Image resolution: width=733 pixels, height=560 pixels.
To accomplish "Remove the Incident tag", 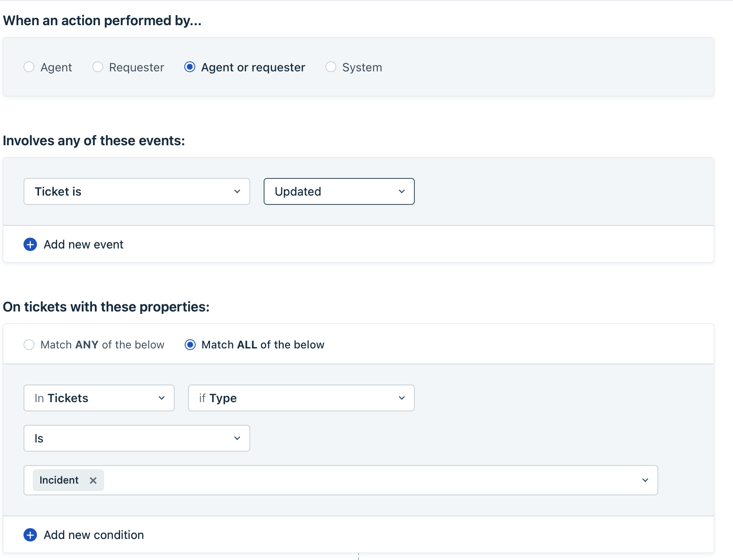I will pyautogui.click(x=93, y=481).
